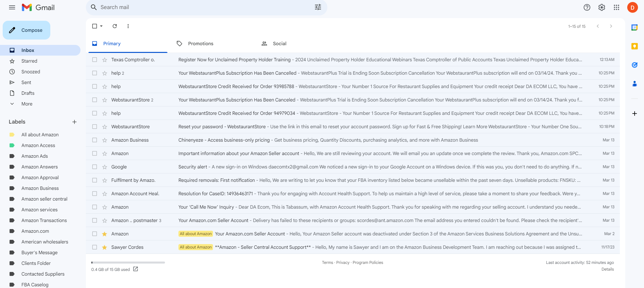Viewport: 644px width, 288px height.
Task: Star the Texas Comptroller email
Action: click(x=105, y=60)
